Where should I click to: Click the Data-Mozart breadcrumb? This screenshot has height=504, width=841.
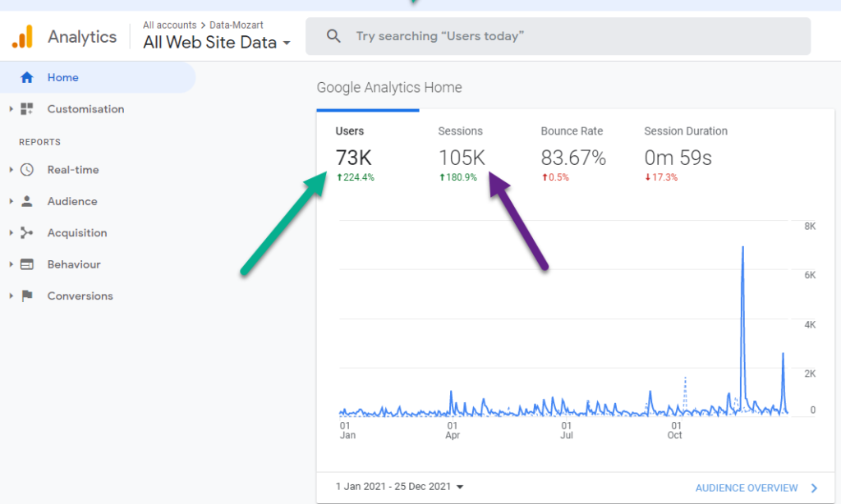pyautogui.click(x=237, y=25)
